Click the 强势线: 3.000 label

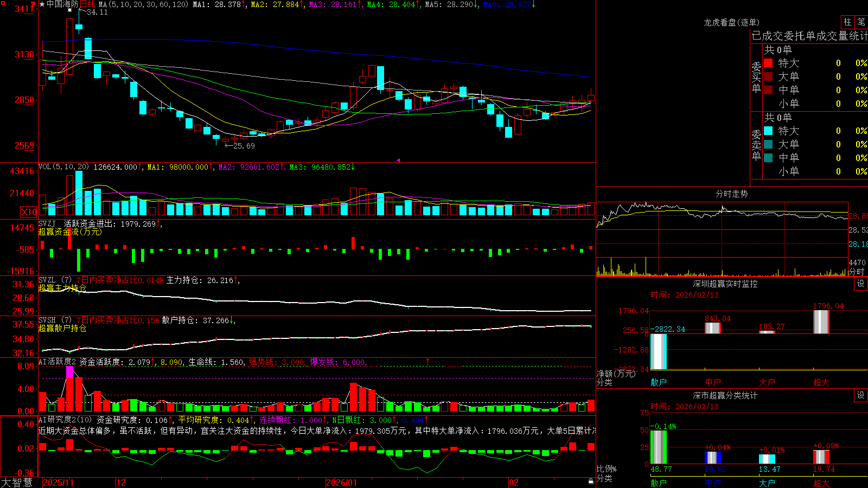point(277,362)
